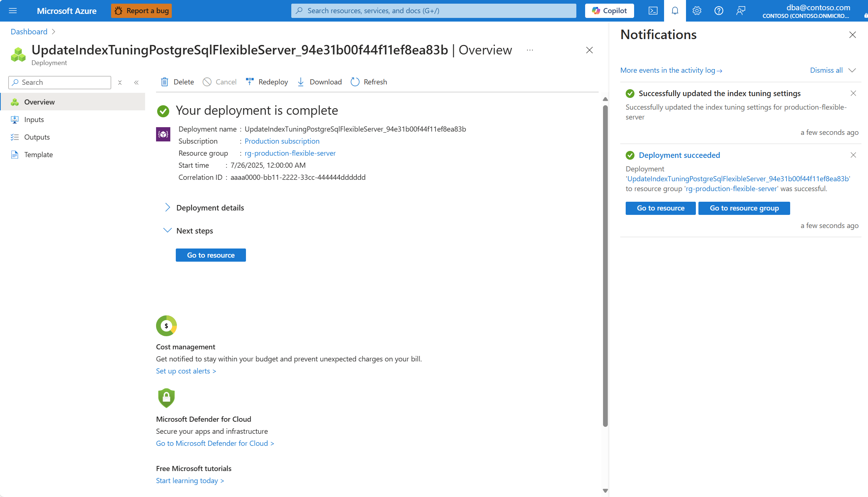
Task: Open the help question mark icon
Action: (x=719, y=11)
